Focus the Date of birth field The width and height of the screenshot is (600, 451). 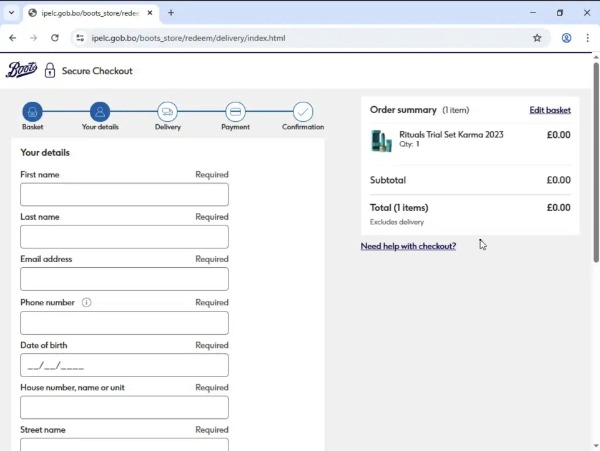(x=124, y=365)
